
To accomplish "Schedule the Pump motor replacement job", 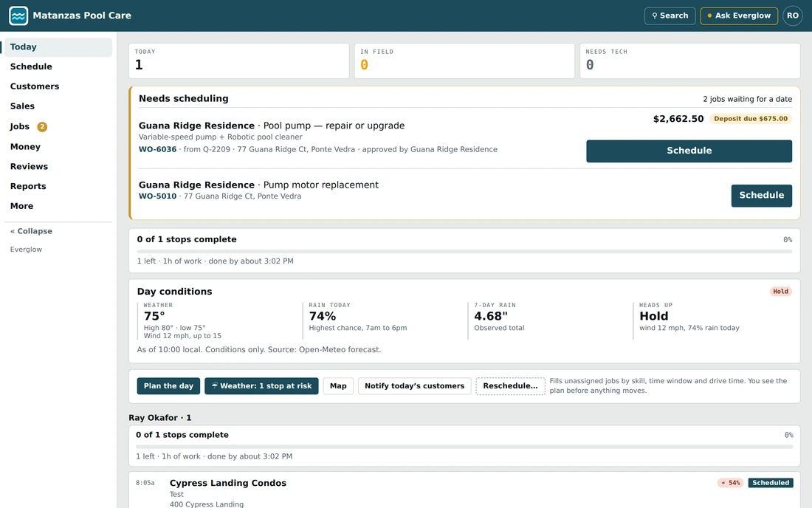I will click(761, 195).
